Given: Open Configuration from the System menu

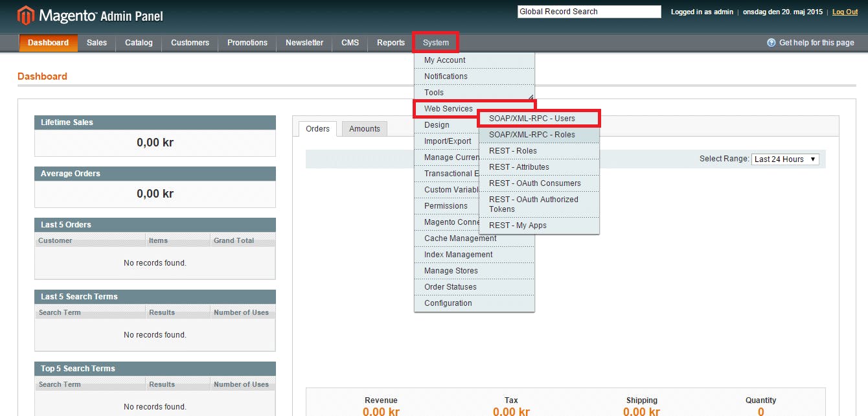Looking at the screenshot, I should coord(475,303).
